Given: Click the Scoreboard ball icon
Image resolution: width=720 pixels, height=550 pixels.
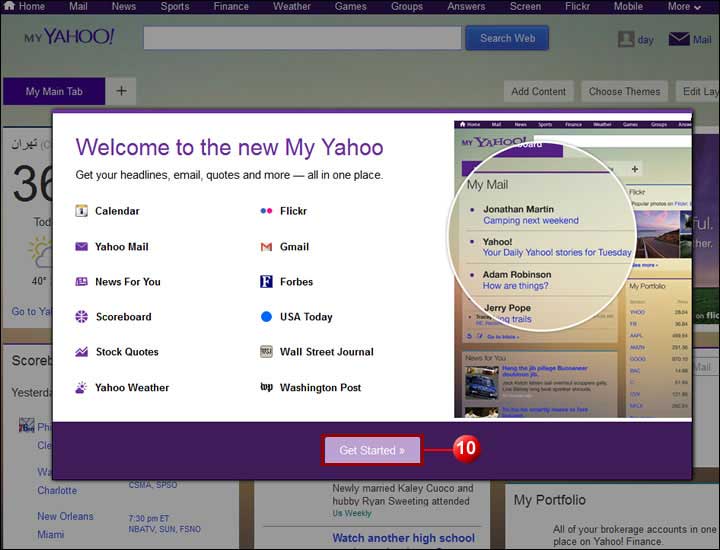Looking at the screenshot, I should pos(81,316).
